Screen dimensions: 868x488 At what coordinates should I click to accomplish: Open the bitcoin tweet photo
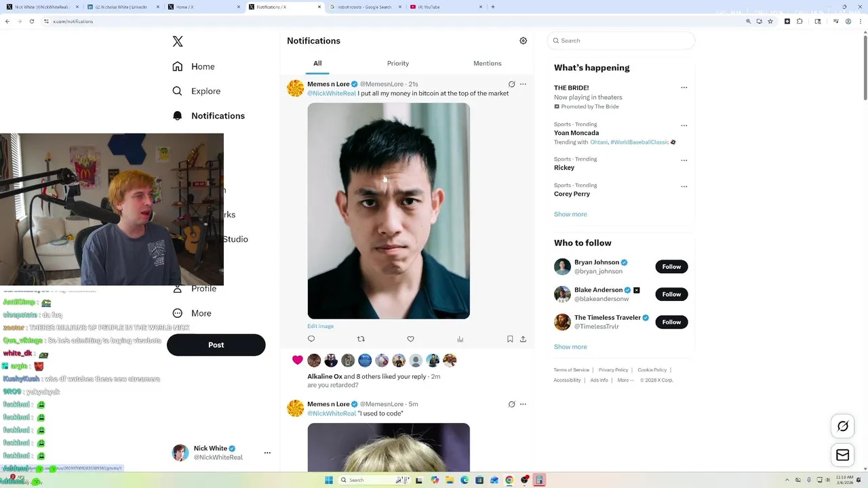[389, 211]
